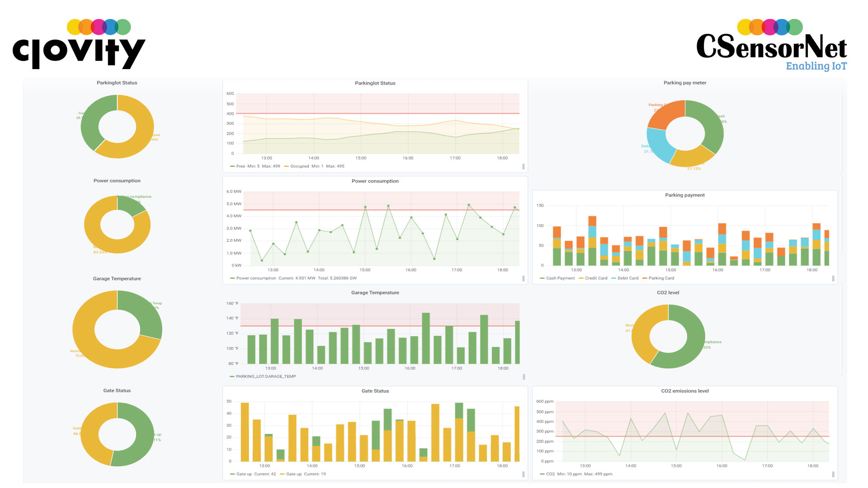Screen dimensions: 868x488
Task: Select yellow 21.13% slice in pay meter donut
Action: click(x=691, y=157)
